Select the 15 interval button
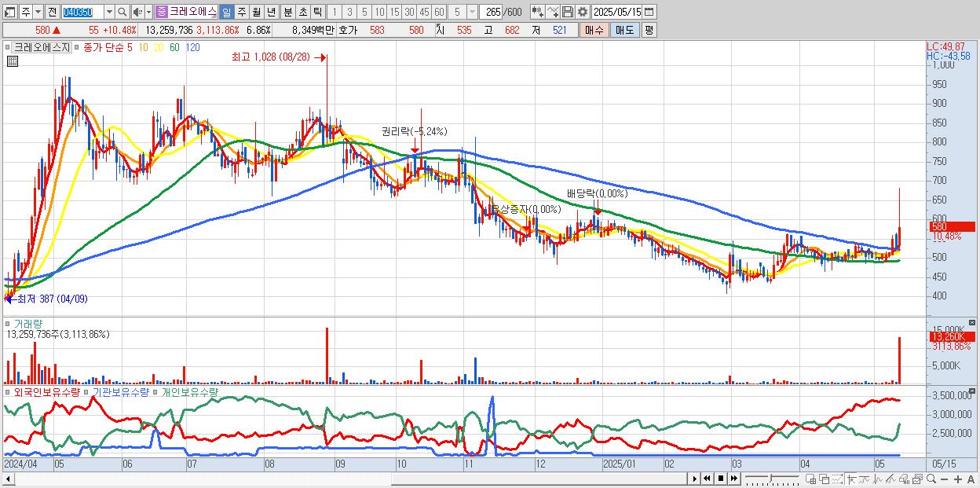Viewport: 980px width, 488px height. [394, 12]
